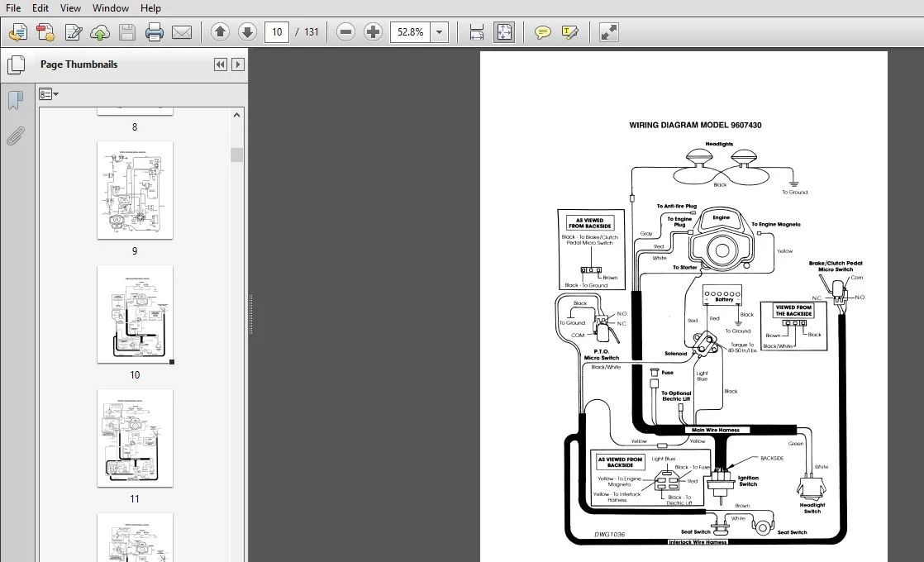Click the Main Wire Harness label
This screenshot has height=562, width=924.
coord(716,430)
